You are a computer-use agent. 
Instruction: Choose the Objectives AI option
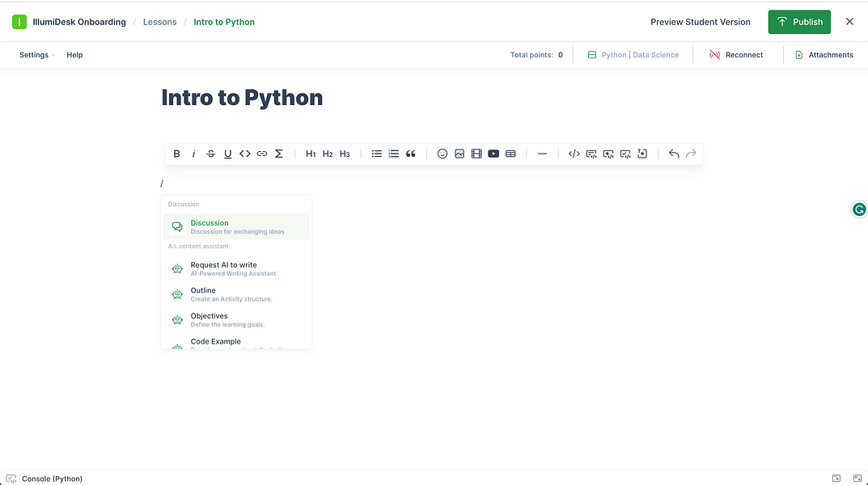click(x=236, y=319)
